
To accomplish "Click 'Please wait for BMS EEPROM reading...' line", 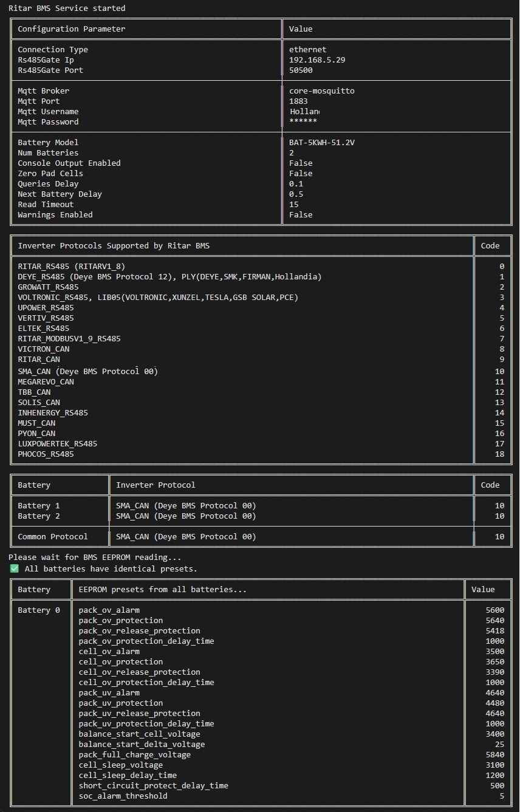I will (95, 558).
